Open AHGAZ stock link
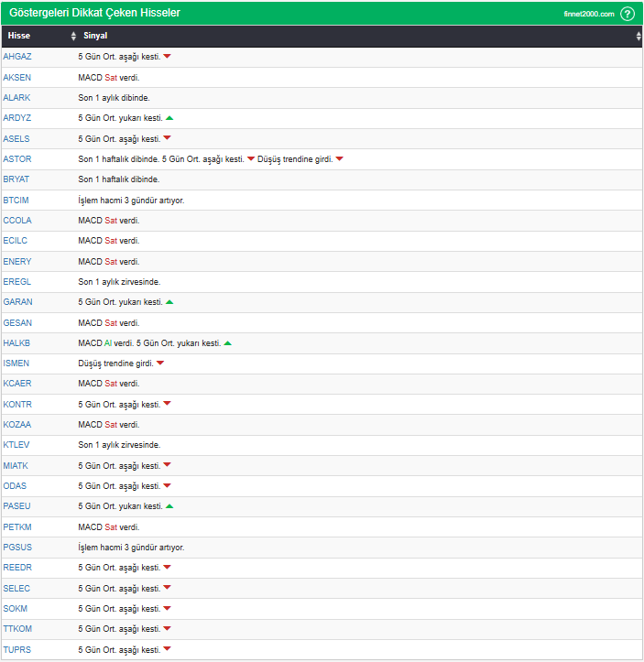The height and width of the screenshot is (662, 644). pyautogui.click(x=16, y=57)
